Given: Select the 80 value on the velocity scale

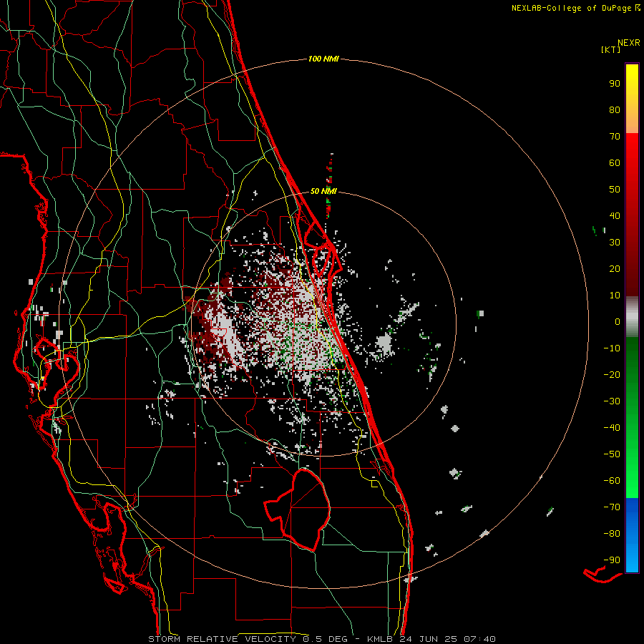Looking at the screenshot, I should (615, 110).
